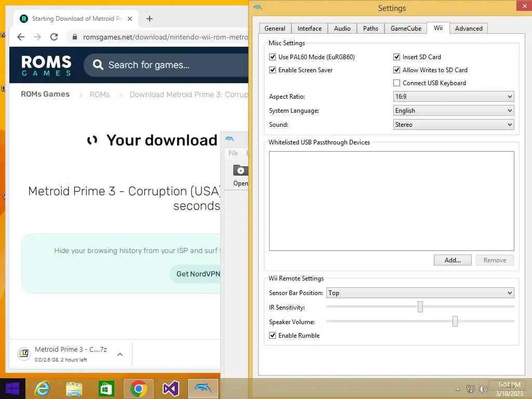The height and width of the screenshot is (399, 532).
Task: Open File Explorer from taskbar
Action: click(x=74, y=388)
